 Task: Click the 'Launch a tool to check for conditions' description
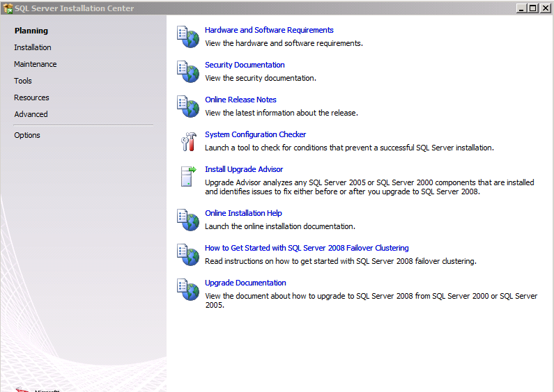pyautogui.click(x=349, y=148)
